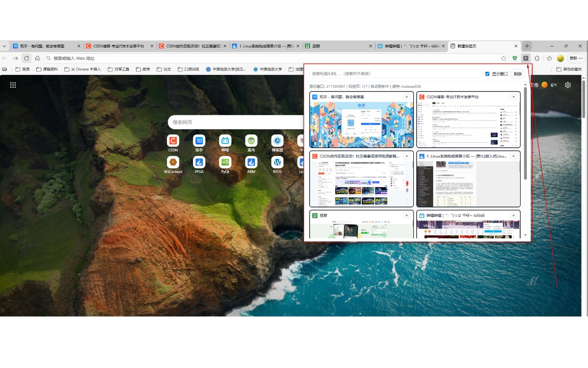Toggle the 显示窗口 checkbox
The width and height of the screenshot is (588, 368).
(x=487, y=74)
